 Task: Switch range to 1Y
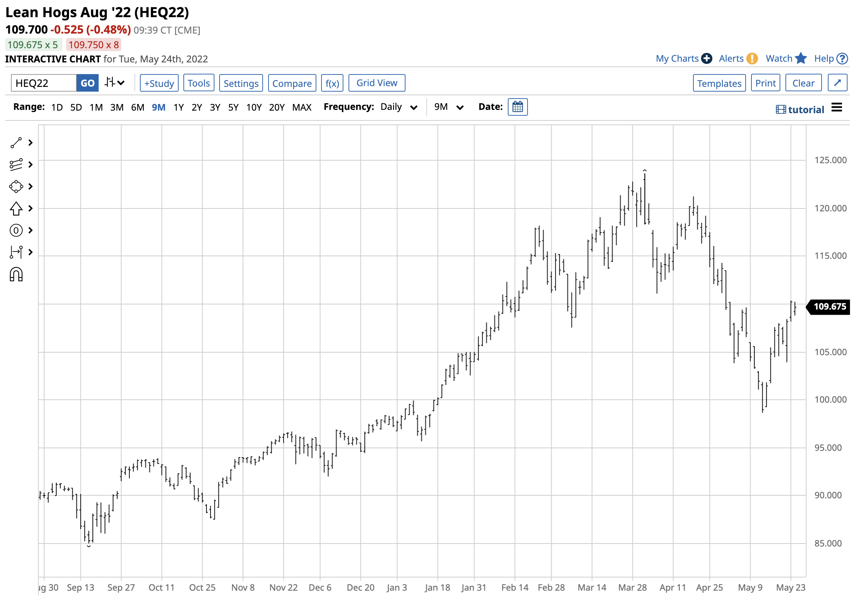[179, 107]
